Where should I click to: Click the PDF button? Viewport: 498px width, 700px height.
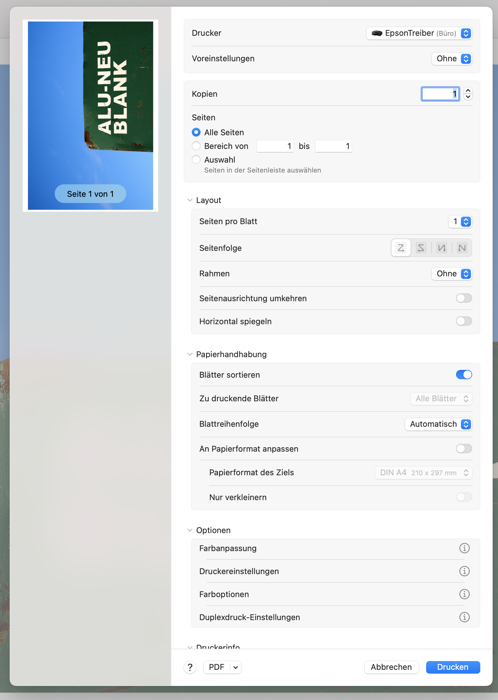tap(216, 667)
